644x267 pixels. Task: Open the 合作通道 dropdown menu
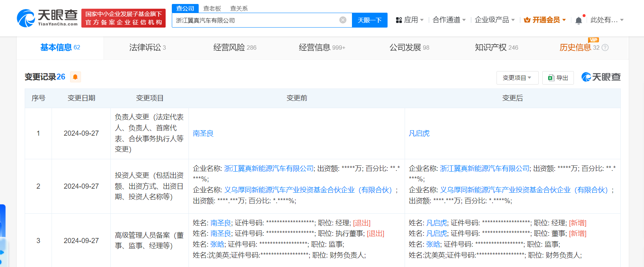449,20
